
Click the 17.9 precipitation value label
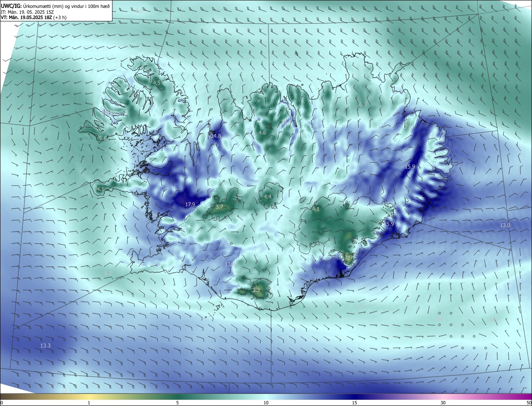coord(190,204)
